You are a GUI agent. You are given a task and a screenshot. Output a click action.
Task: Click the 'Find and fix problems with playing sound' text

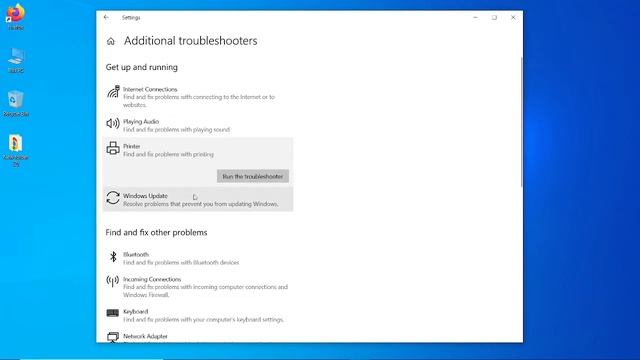point(176,129)
